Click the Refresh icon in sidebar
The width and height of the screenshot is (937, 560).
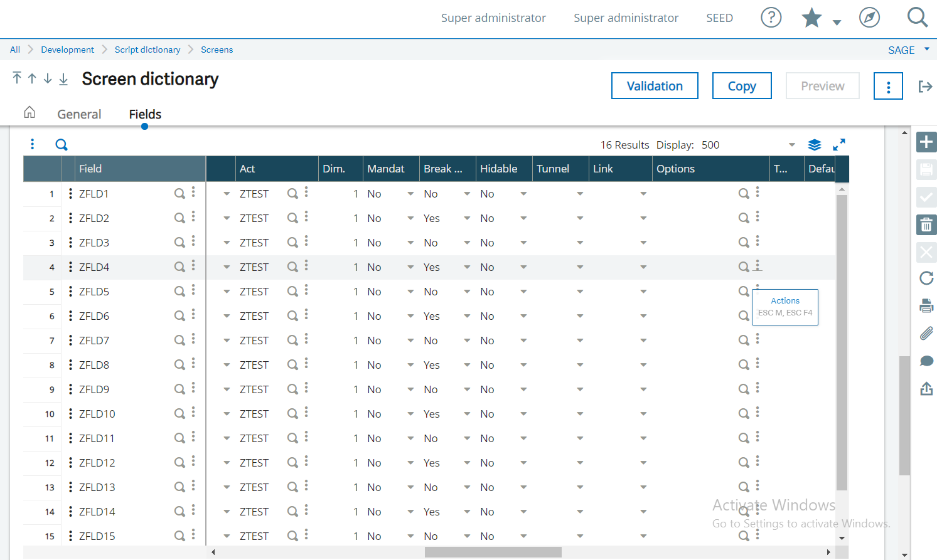(926, 278)
